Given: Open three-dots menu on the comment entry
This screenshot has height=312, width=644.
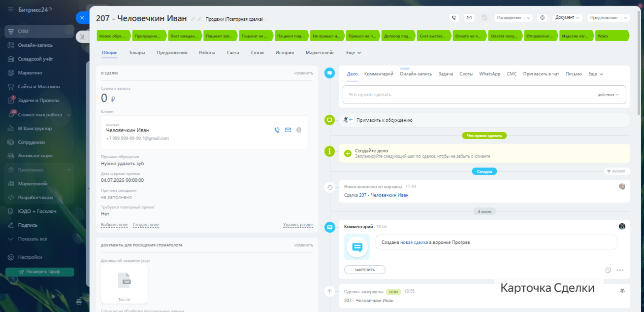Looking at the screenshot, I should coord(620,270).
